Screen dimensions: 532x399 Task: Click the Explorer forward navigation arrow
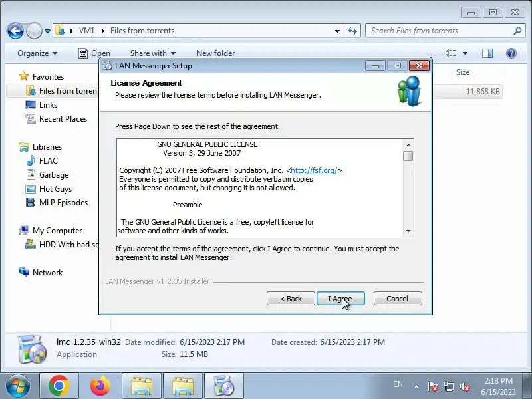pos(34,31)
